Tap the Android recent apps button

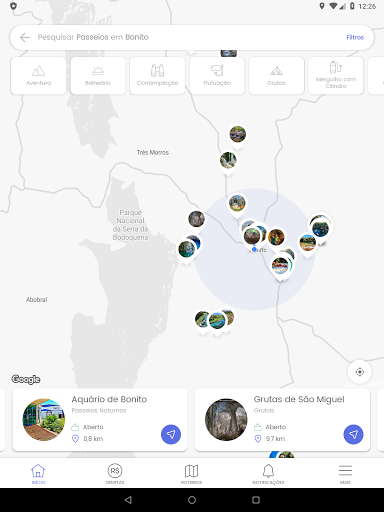256,500
